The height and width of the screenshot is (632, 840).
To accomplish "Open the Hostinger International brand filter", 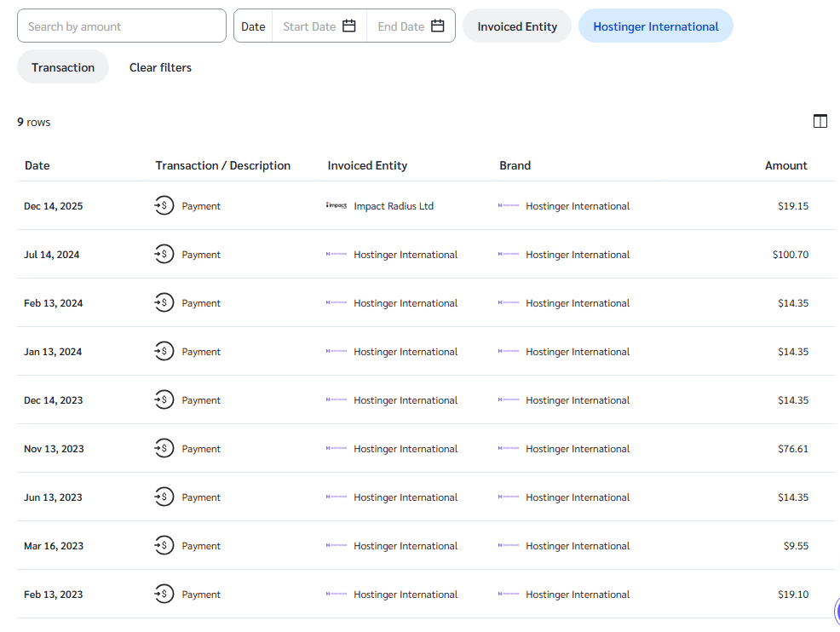I will click(656, 26).
